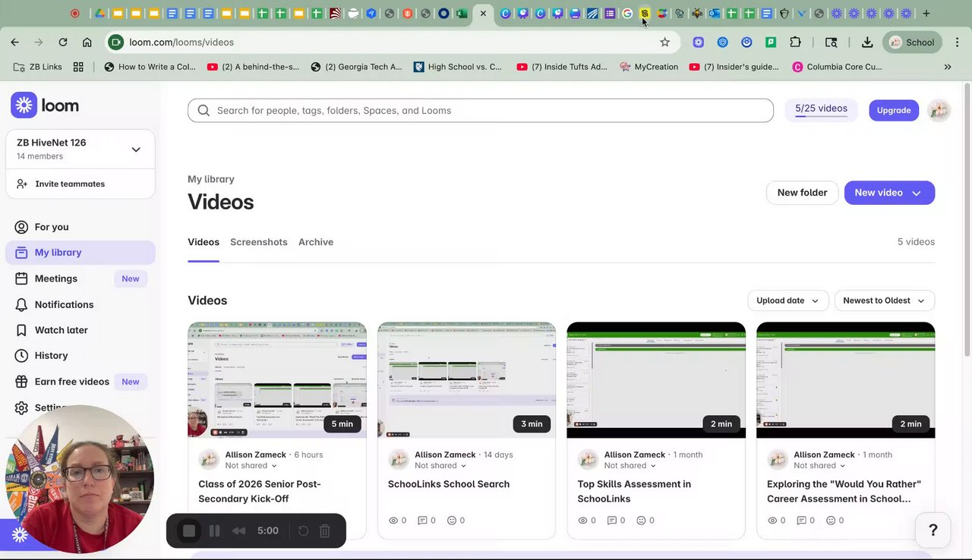Switch to the Archive tab
This screenshot has height=560, width=972.
click(x=316, y=242)
